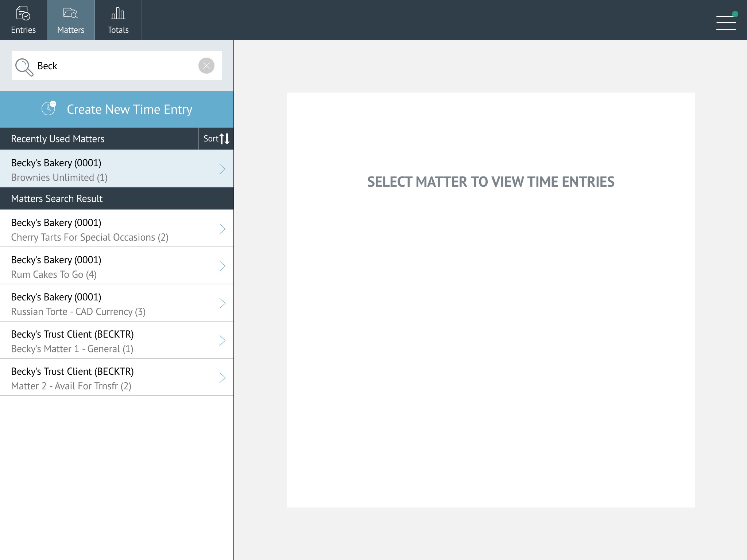Click the Beck search input field
The image size is (747, 560).
117,66
